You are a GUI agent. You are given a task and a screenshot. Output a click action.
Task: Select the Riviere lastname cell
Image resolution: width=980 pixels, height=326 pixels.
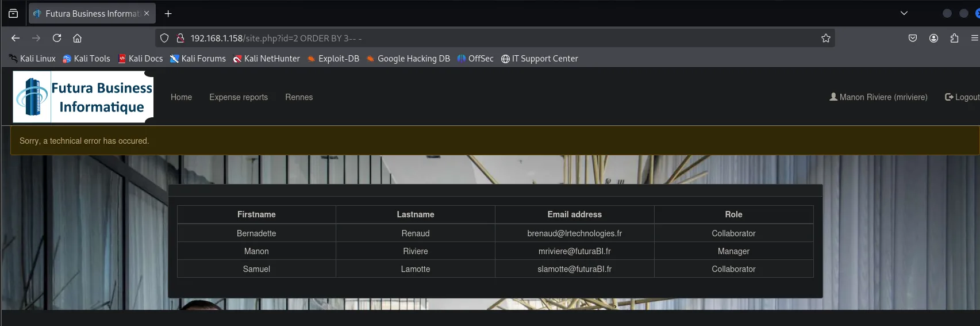pyautogui.click(x=416, y=251)
